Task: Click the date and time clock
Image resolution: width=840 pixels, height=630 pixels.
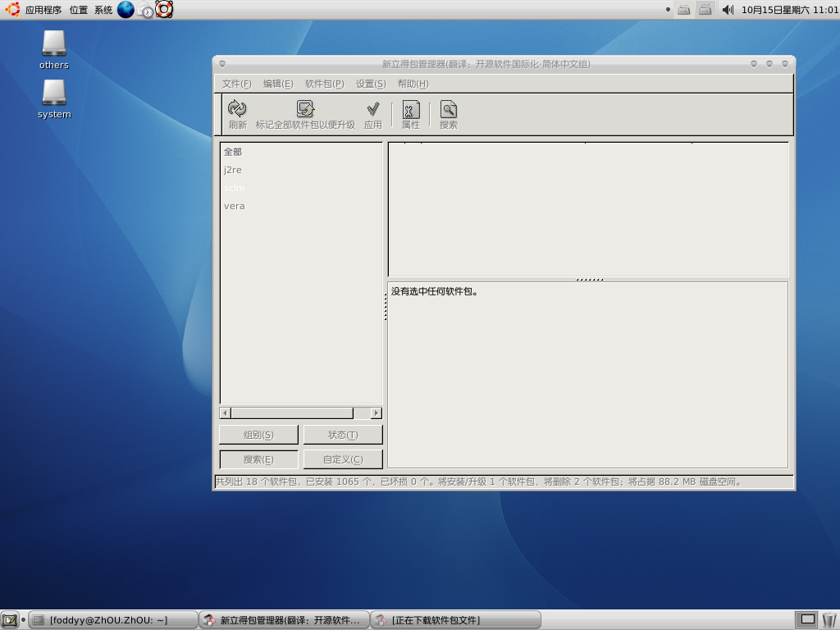Action: (x=790, y=10)
